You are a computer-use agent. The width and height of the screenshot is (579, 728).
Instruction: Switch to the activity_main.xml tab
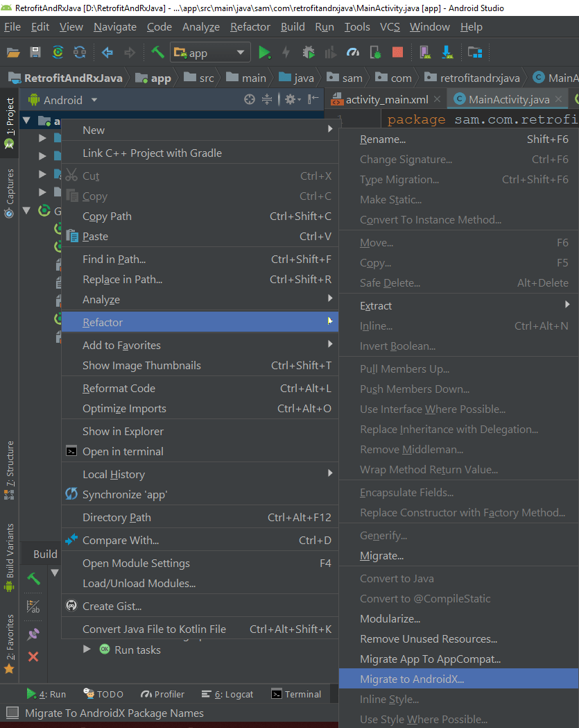point(381,99)
